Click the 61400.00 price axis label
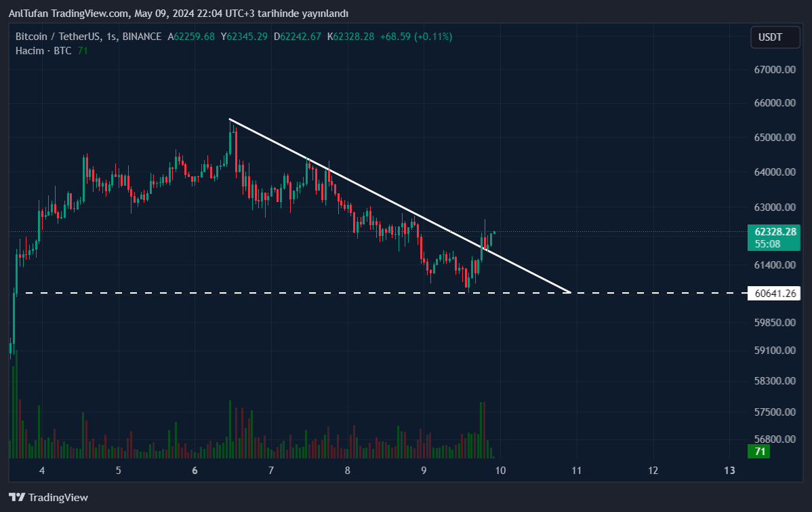The image size is (812, 512). 775,264
